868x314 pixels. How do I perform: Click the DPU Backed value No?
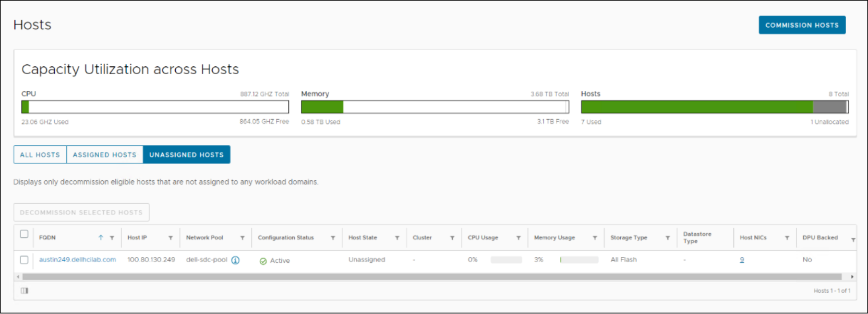tap(807, 260)
